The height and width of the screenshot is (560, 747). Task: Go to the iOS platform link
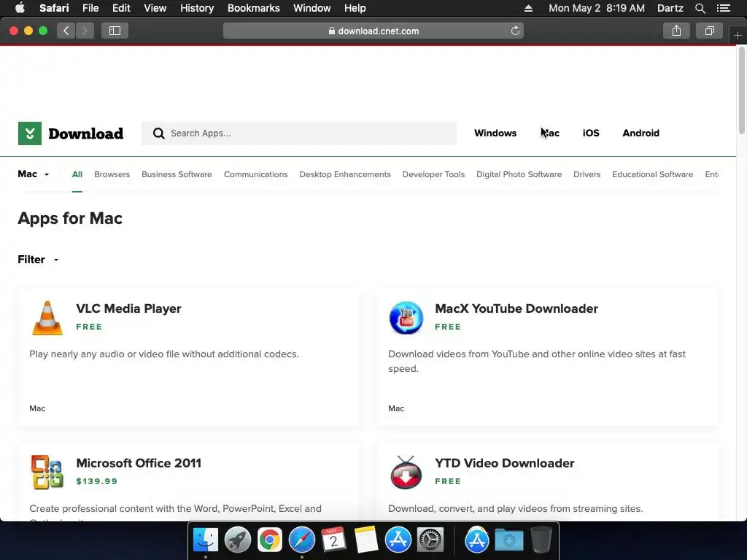591,133
